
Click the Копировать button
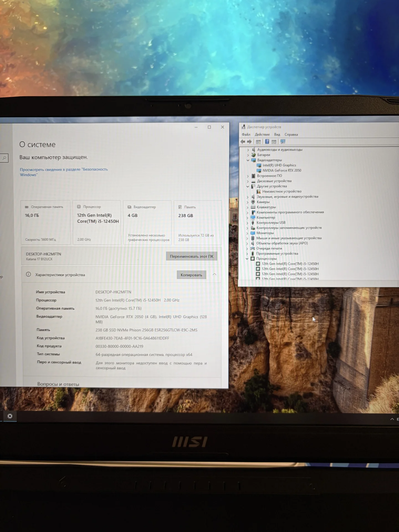(x=191, y=275)
